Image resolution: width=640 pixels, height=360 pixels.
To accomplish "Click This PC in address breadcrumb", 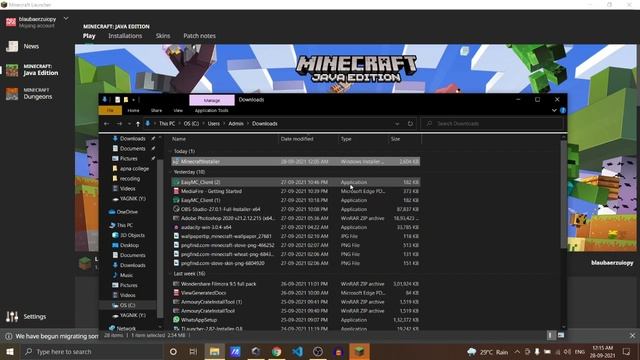I will tap(167, 124).
